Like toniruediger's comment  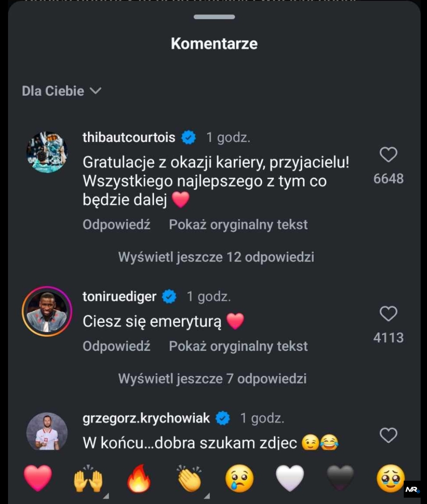388,314
